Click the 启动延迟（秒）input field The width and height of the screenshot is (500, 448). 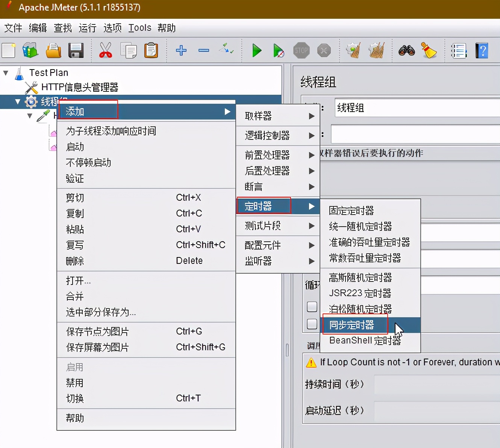click(437, 410)
